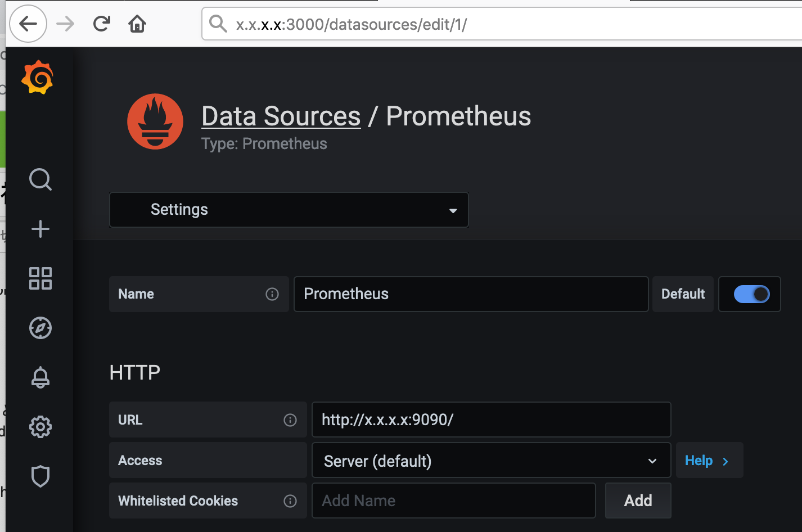Click the Data Sources breadcrumb link
The image size is (802, 532).
tap(281, 116)
